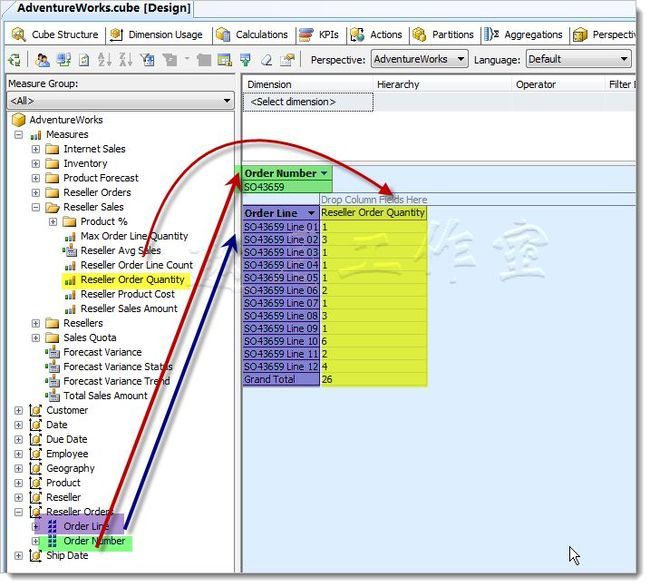This screenshot has width=650, height=587.
Task: Expand the Customer dimension
Action: (x=19, y=410)
